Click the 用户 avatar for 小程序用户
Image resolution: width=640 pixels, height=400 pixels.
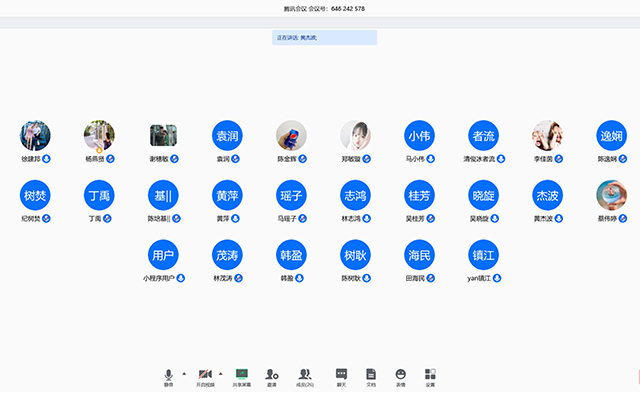pos(163,255)
